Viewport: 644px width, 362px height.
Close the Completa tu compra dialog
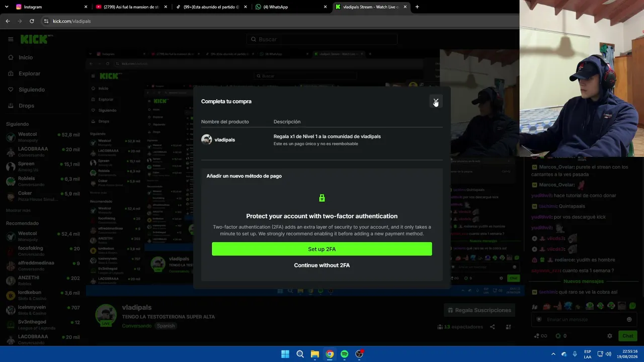(436, 102)
